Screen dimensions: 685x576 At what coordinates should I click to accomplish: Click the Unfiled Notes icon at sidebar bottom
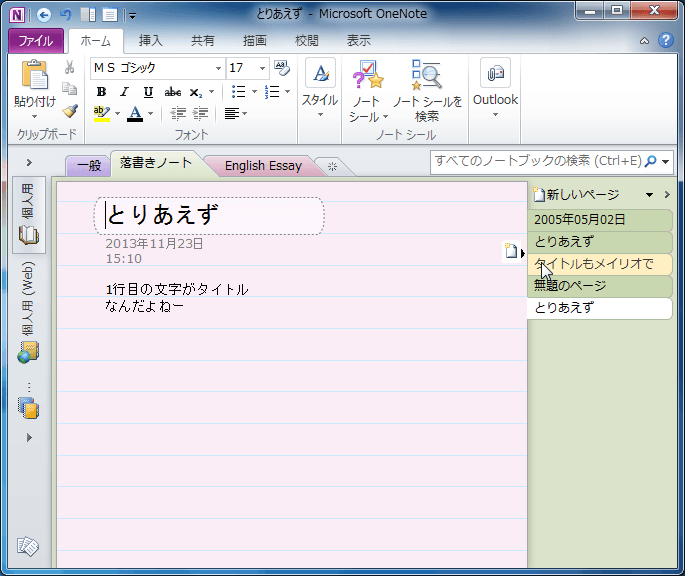point(28,547)
